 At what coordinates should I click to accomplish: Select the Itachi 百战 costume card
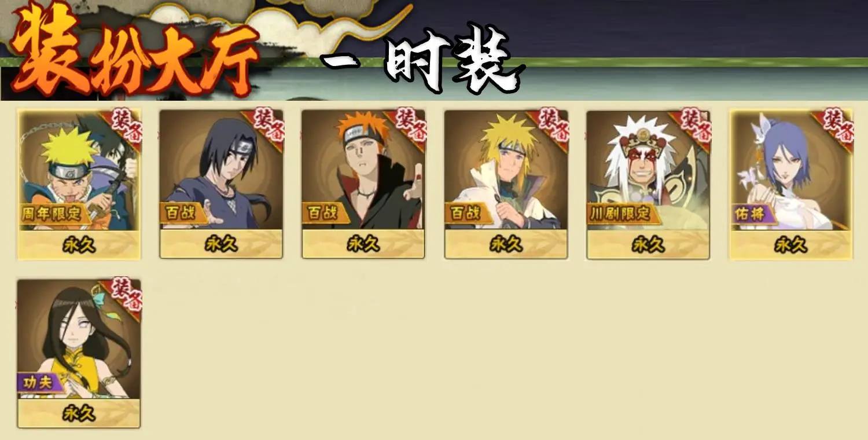point(221,184)
